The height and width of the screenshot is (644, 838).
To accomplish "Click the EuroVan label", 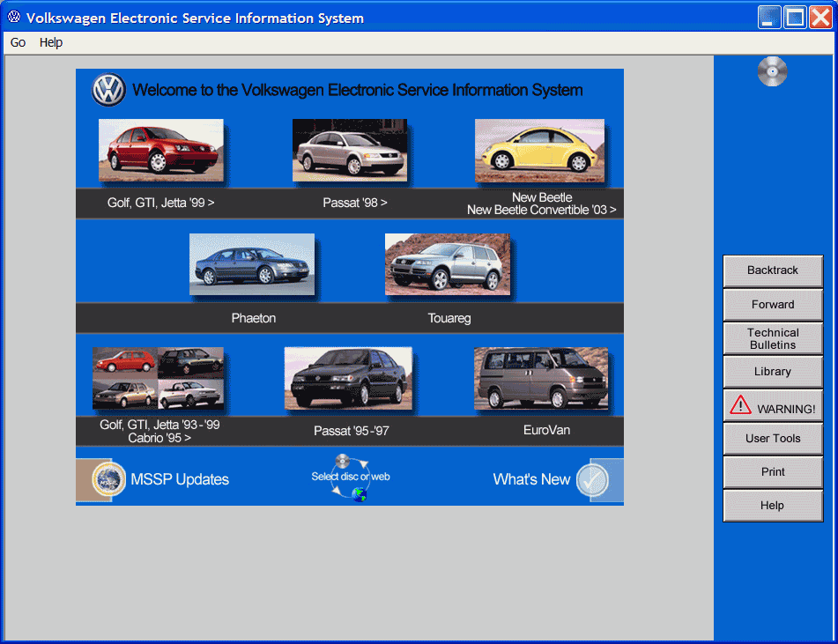I will click(546, 430).
